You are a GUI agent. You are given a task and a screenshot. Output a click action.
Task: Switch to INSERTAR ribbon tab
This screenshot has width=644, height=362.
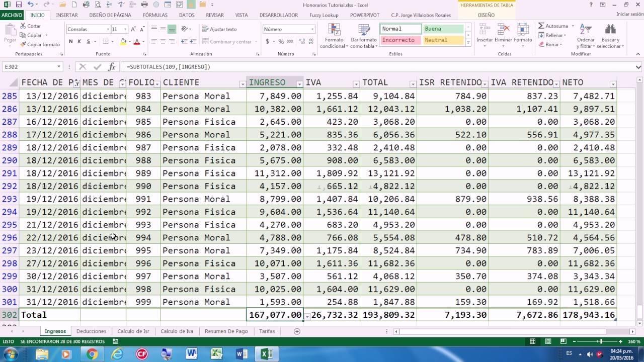(67, 15)
